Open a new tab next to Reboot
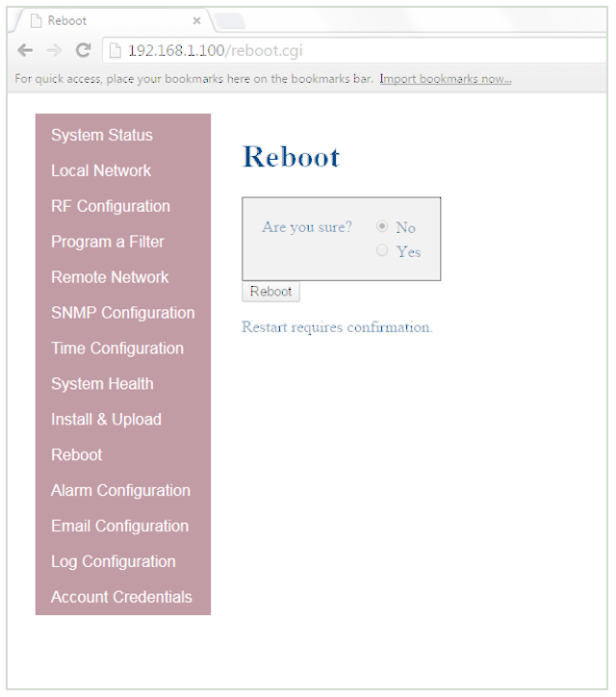The width and height of the screenshot is (616, 697). (229, 20)
